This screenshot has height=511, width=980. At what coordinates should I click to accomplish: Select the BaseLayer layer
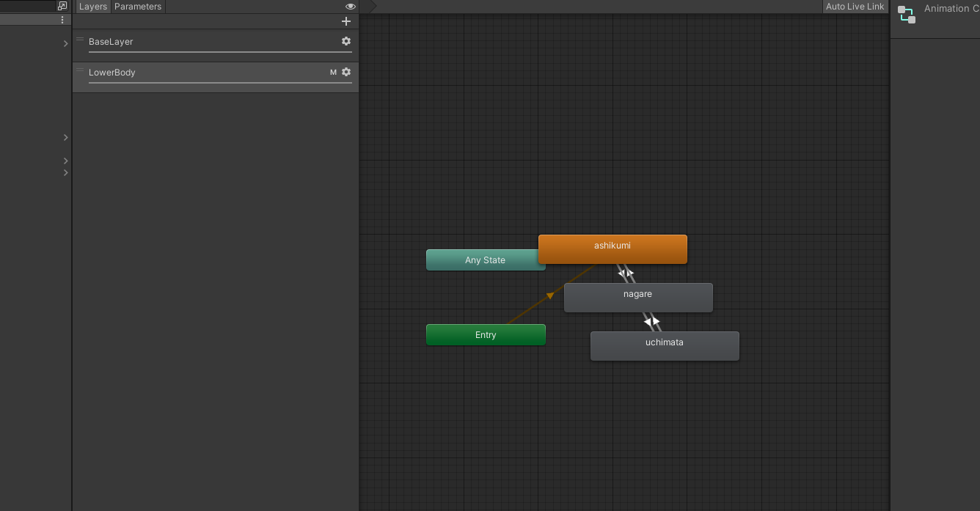pos(216,45)
